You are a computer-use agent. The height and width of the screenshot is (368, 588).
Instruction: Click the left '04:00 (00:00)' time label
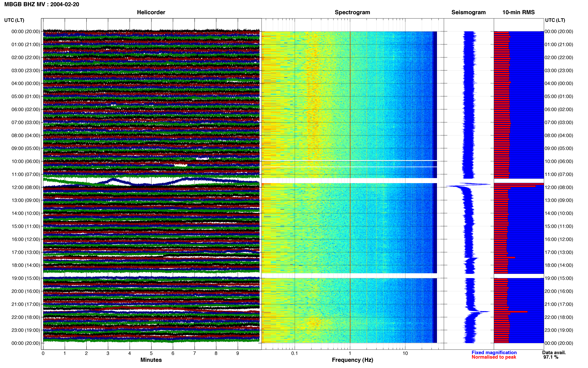click(26, 83)
